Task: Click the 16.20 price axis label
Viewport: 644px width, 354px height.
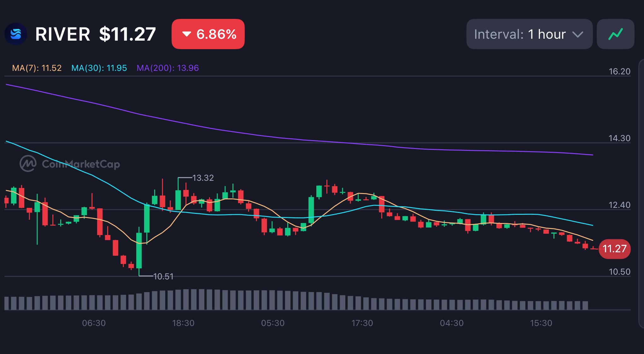Action: (619, 71)
